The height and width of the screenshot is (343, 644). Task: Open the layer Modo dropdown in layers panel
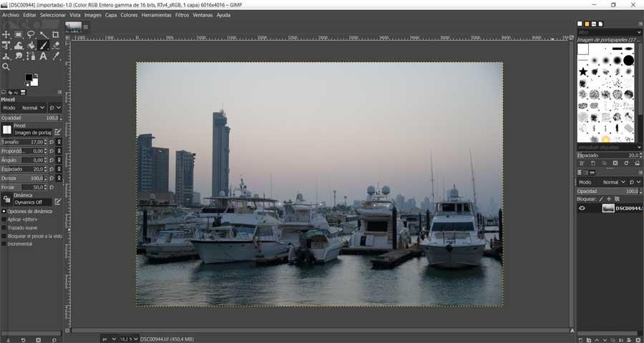[614, 182]
